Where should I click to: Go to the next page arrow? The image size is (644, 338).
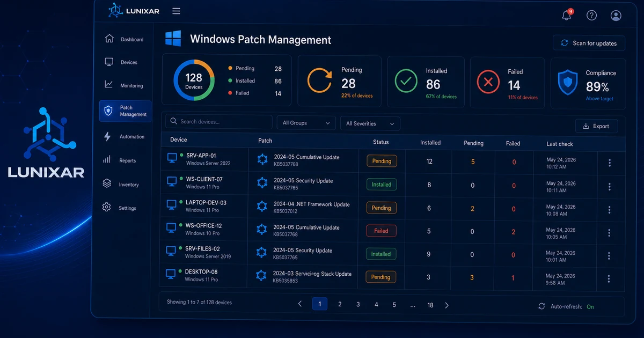[x=447, y=305]
